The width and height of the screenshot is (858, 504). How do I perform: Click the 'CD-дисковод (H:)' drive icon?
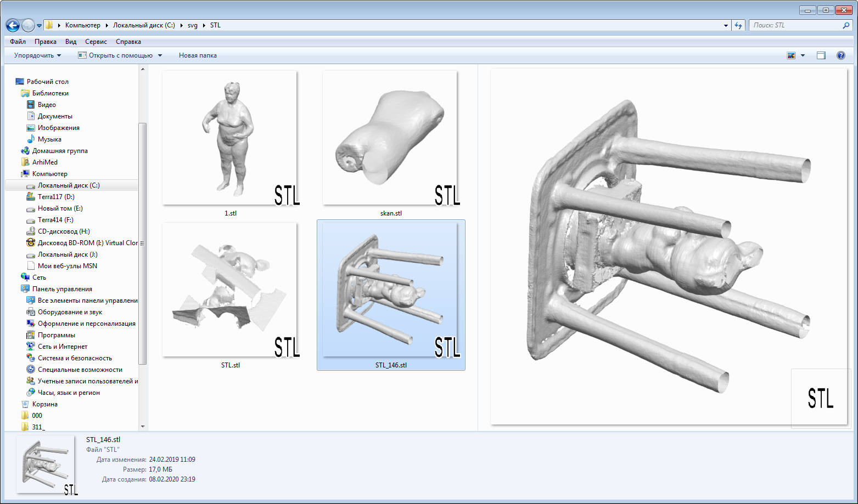pyautogui.click(x=31, y=231)
